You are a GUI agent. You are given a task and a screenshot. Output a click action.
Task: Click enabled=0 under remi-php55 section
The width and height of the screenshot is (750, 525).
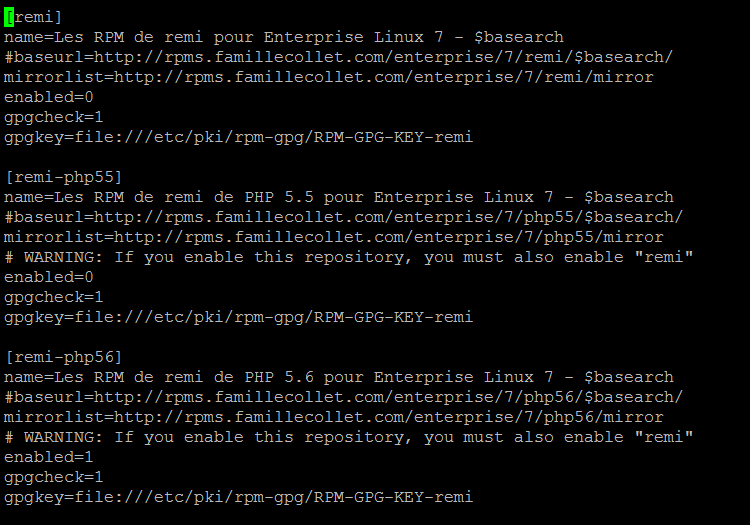[48, 277]
